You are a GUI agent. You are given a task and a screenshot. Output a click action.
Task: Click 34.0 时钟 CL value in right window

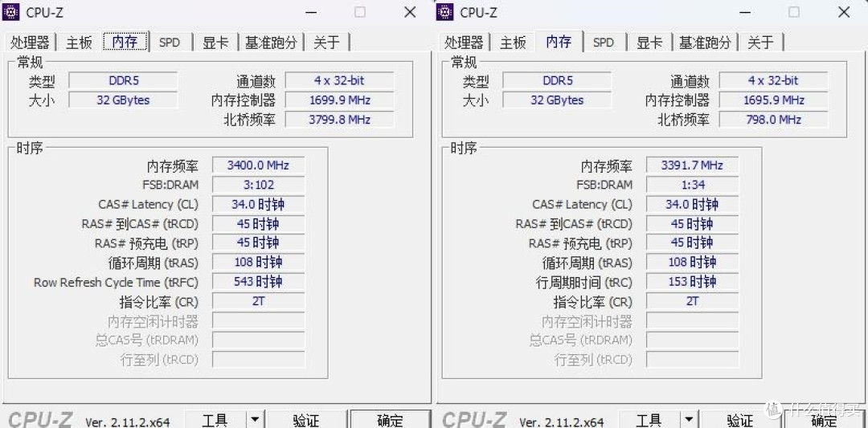tap(693, 204)
